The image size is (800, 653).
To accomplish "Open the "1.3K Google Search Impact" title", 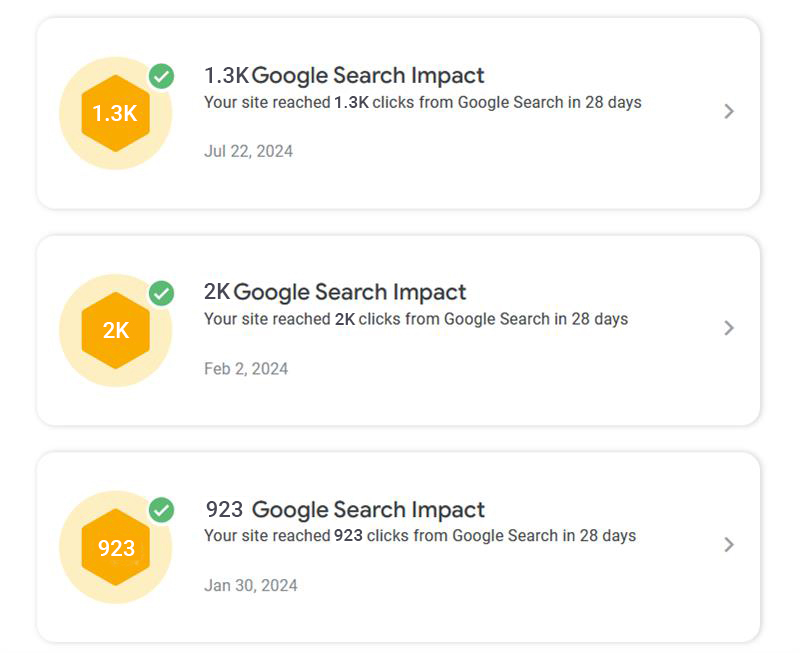I will tap(344, 75).
